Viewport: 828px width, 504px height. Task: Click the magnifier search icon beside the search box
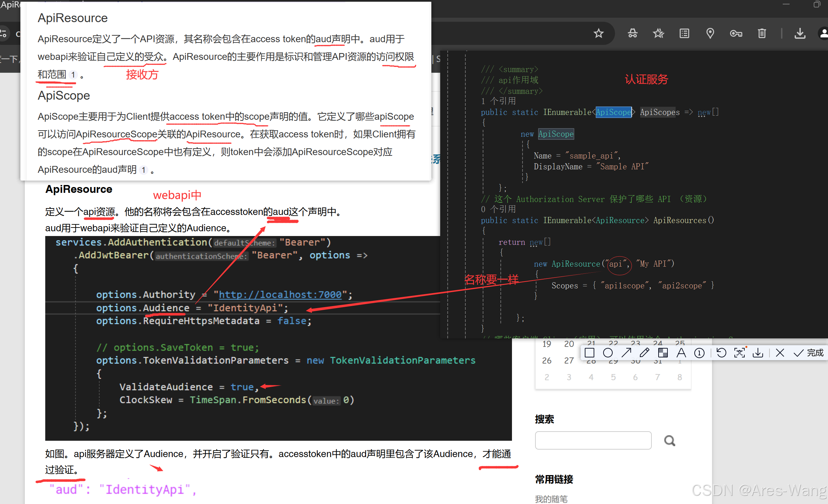click(x=669, y=440)
